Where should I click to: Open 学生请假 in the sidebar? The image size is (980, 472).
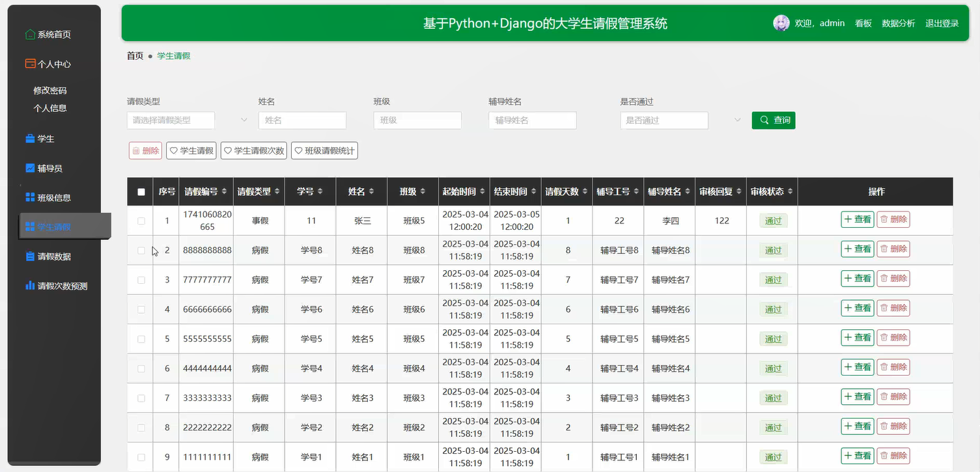[x=65, y=227]
